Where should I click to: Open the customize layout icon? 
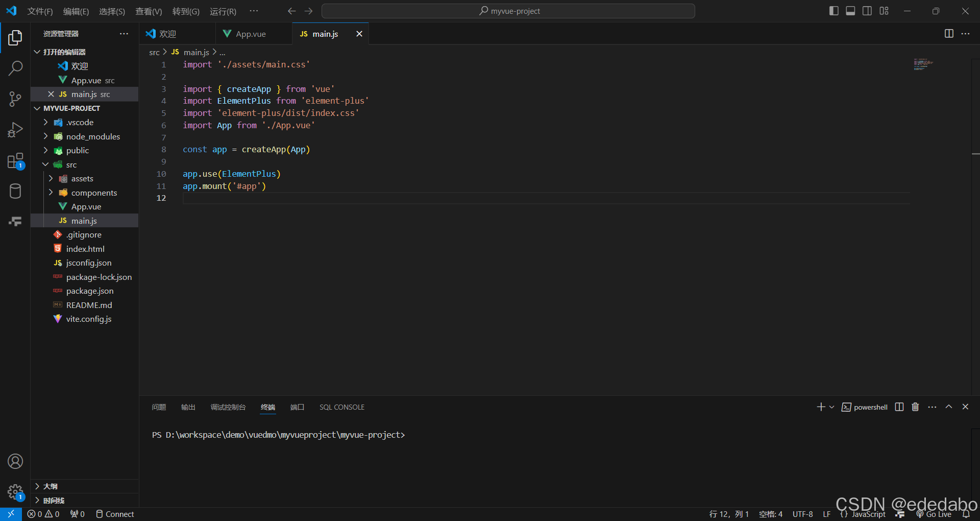pos(884,11)
